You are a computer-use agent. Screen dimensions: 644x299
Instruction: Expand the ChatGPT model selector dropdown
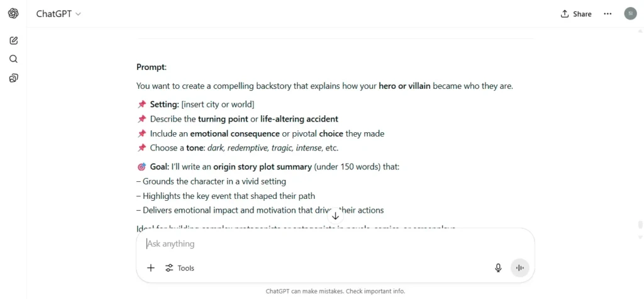[58, 14]
